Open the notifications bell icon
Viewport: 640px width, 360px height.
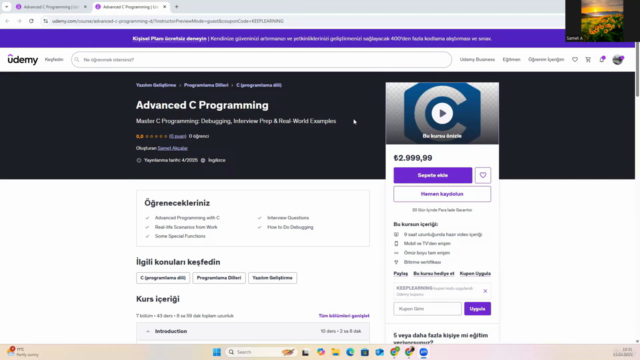pyautogui.click(x=602, y=60)
